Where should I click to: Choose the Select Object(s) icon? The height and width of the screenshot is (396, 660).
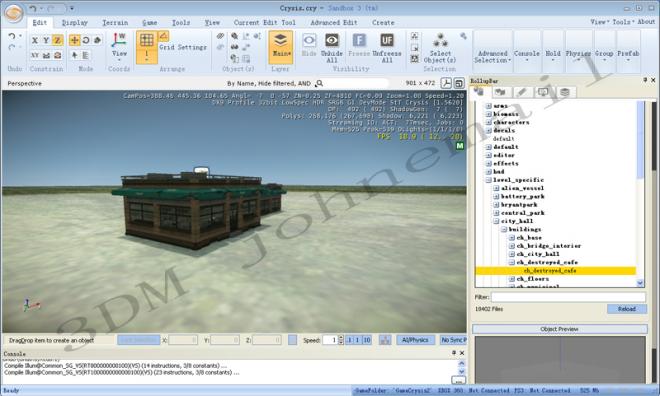440,40
